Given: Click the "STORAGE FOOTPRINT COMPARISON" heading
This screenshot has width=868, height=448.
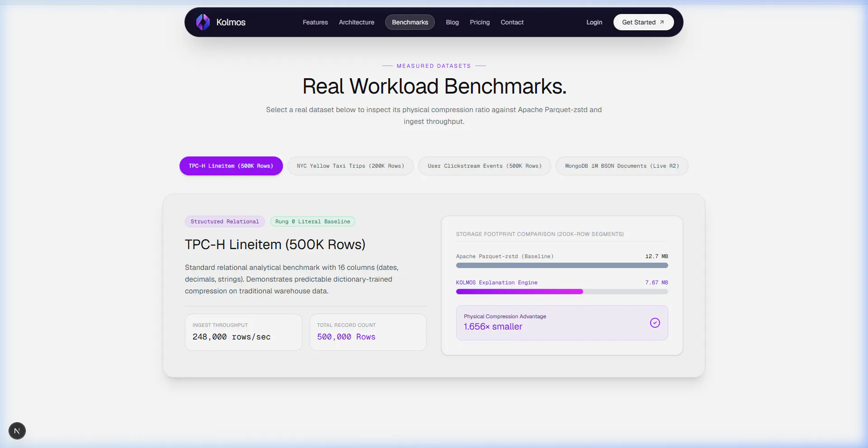Looking at the screenshot, I should 540,234.
